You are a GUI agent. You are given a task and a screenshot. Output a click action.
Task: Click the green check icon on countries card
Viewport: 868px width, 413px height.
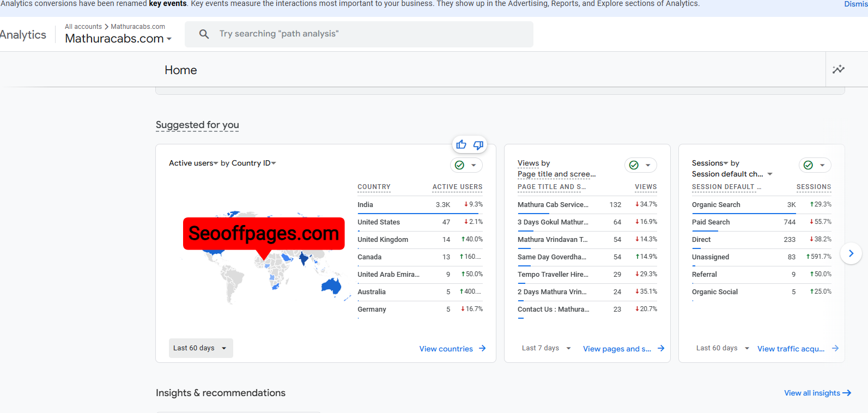(459, 165)
